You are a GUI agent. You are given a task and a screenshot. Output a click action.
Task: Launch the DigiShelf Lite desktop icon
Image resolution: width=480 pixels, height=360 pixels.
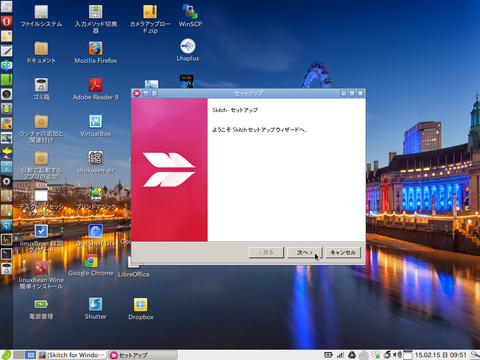click(96, 235)
